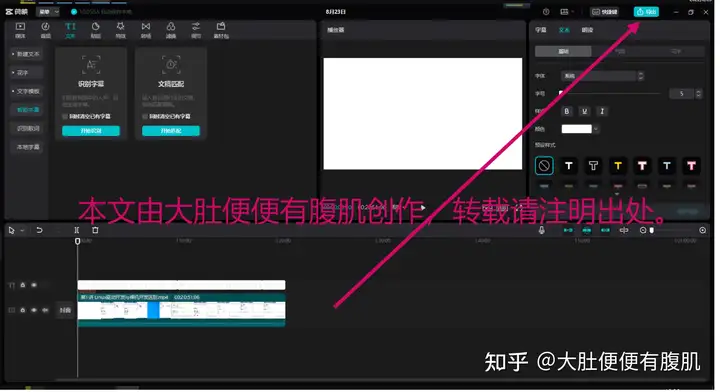Check the clear existing subtitles box under 文稿匹配
The width and height of the screenshot is (720, 392).
(145, 117)
